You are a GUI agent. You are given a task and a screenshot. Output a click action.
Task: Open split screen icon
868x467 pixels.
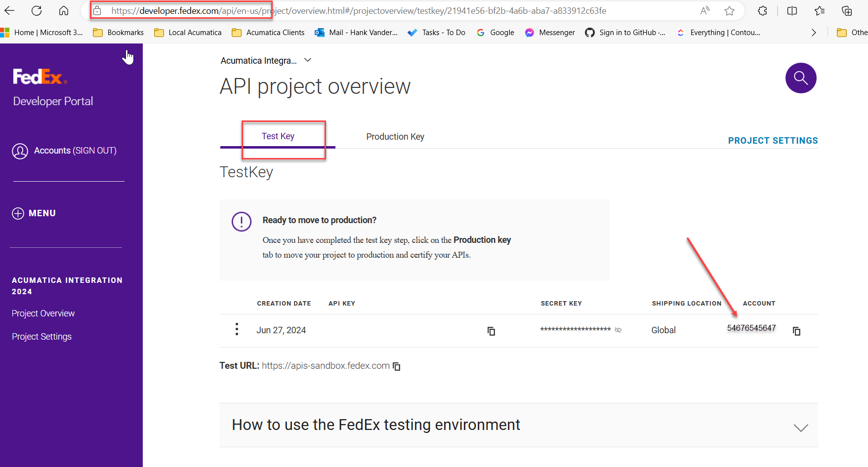pyautogui.click(x=792, y=11)
